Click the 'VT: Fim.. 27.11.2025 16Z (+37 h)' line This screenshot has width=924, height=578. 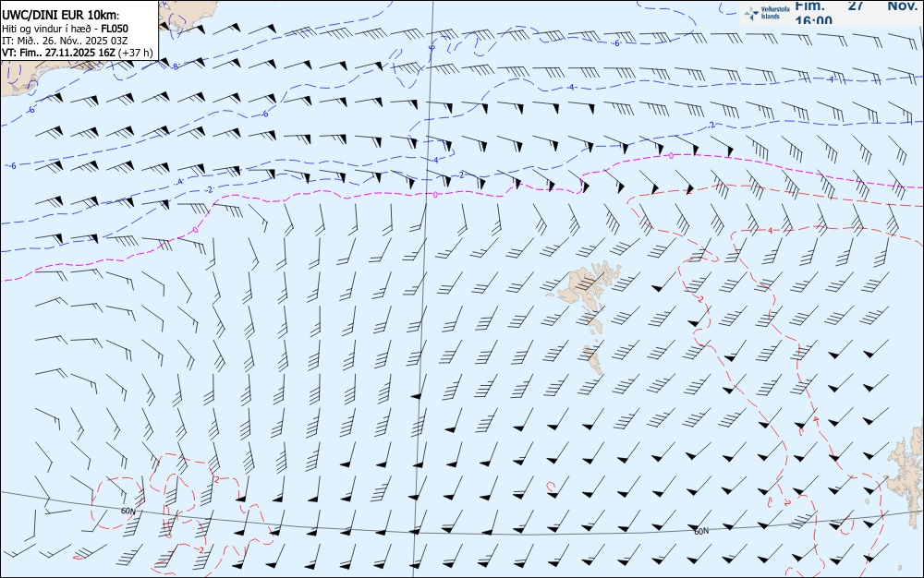point(78,53)
